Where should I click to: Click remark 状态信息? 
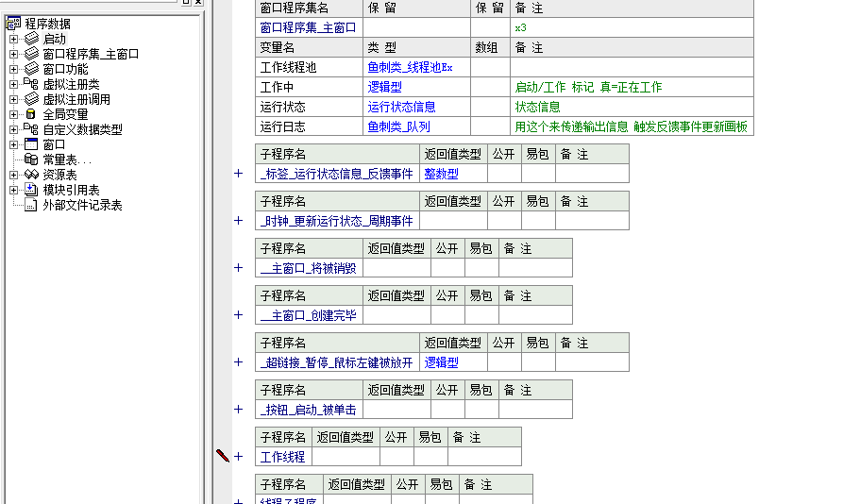click(x=537, y=107)
